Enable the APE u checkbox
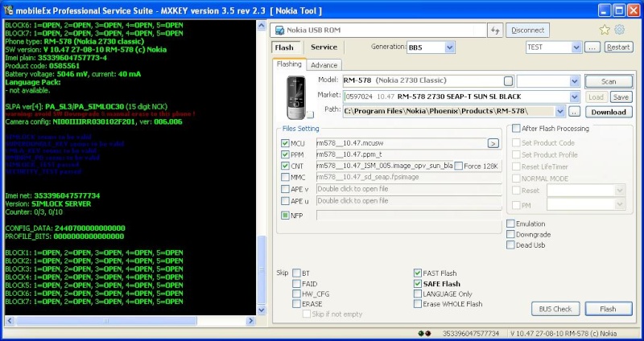Image resolution: width=644 pixels, height=341 pixels. click(x=285, y=201)
